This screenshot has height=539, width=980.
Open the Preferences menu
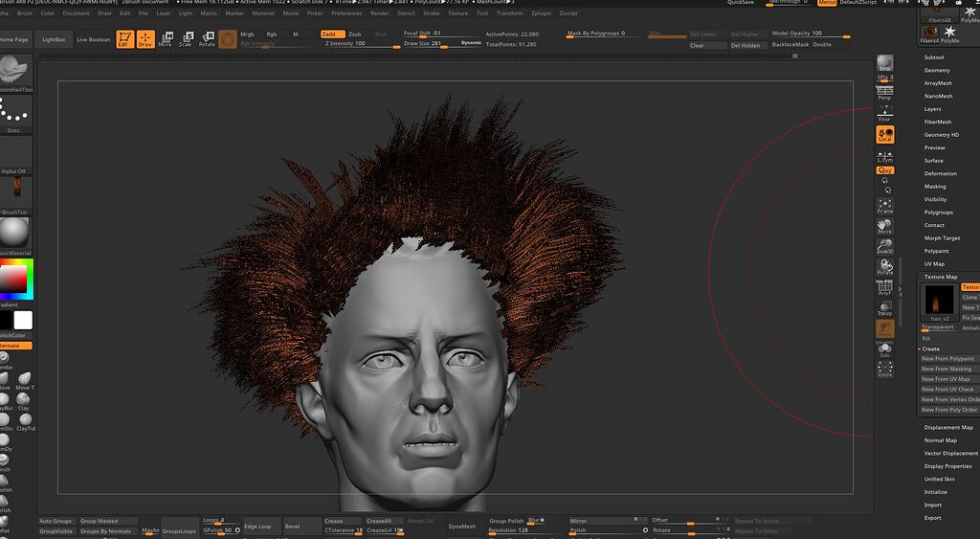point(346,13)
